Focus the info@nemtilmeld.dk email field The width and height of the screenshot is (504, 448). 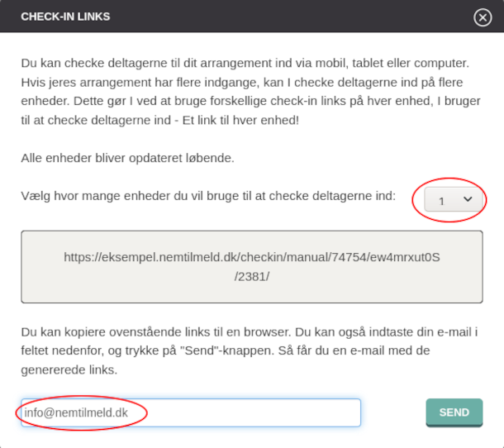tap(191, 412)
